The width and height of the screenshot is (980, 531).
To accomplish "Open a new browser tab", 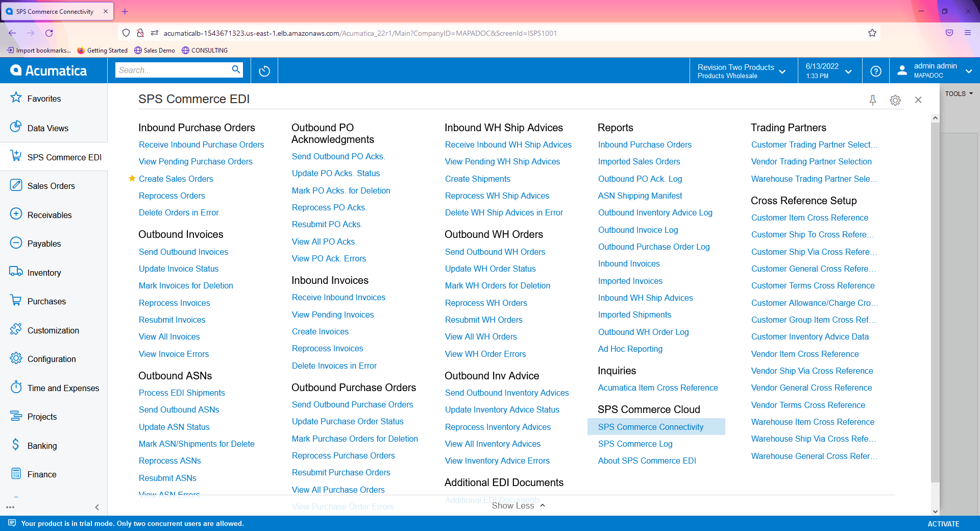I will tap(125, 11).
